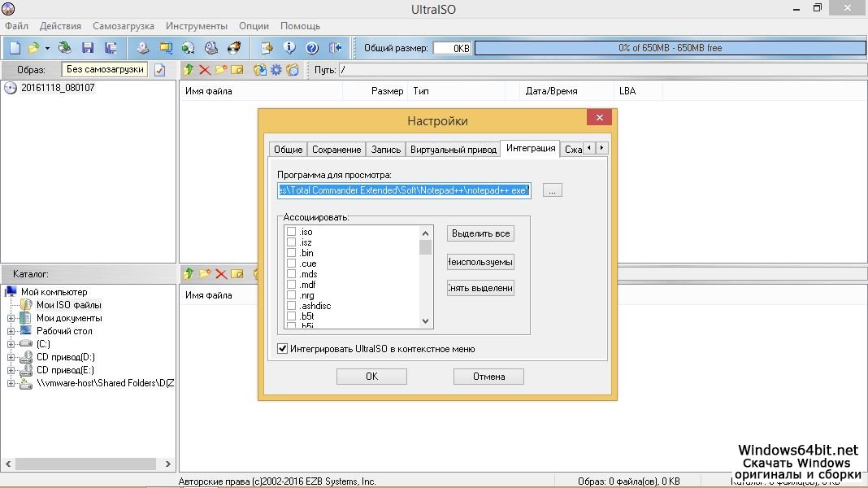Switch to the Виртуальный привод tab
The width and height of the screenshot is (868, 488).
click(453, 150)
